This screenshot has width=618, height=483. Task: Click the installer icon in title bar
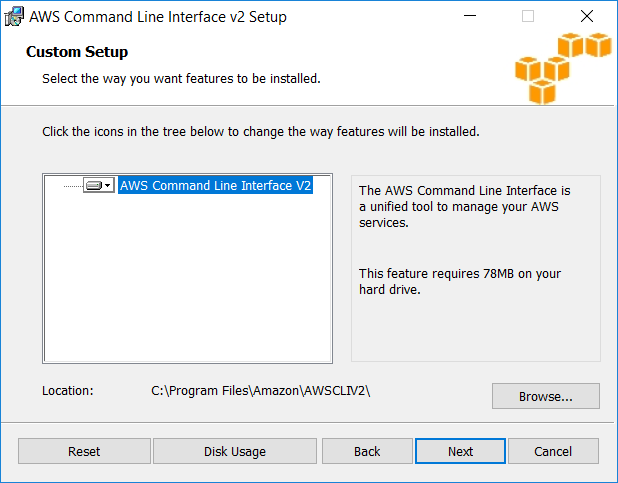[14, 17]
